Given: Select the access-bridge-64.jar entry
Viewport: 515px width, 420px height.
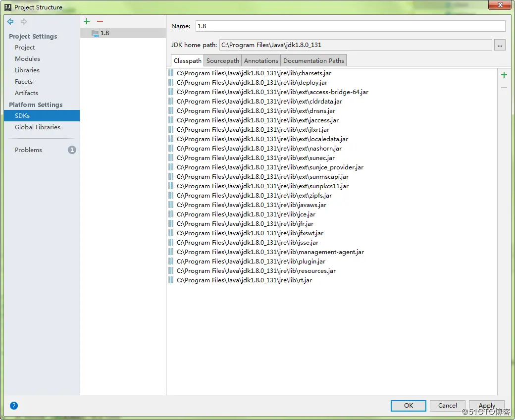Looking at the screenshot, I should coord(332,92).
